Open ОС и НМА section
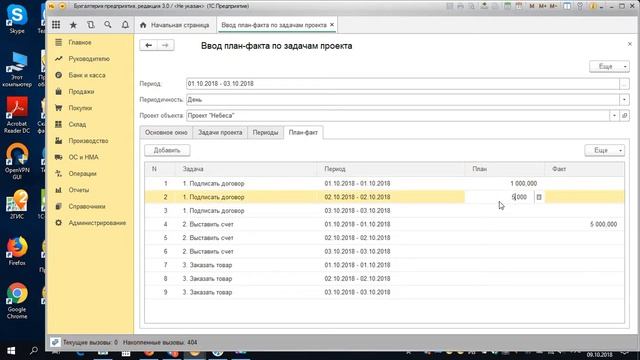Image resolution: width=640 pixels, height=360 pixels. click(83, 157)
